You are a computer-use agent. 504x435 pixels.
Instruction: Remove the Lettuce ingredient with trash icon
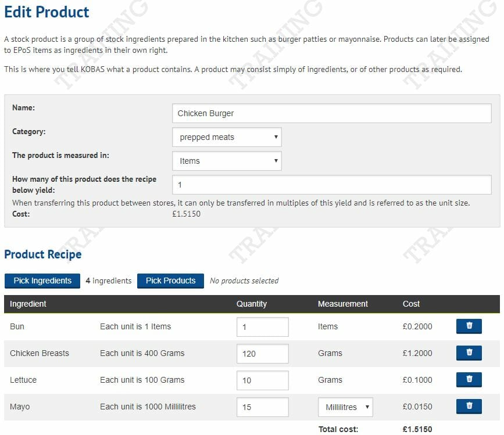[x=469, y=380]
